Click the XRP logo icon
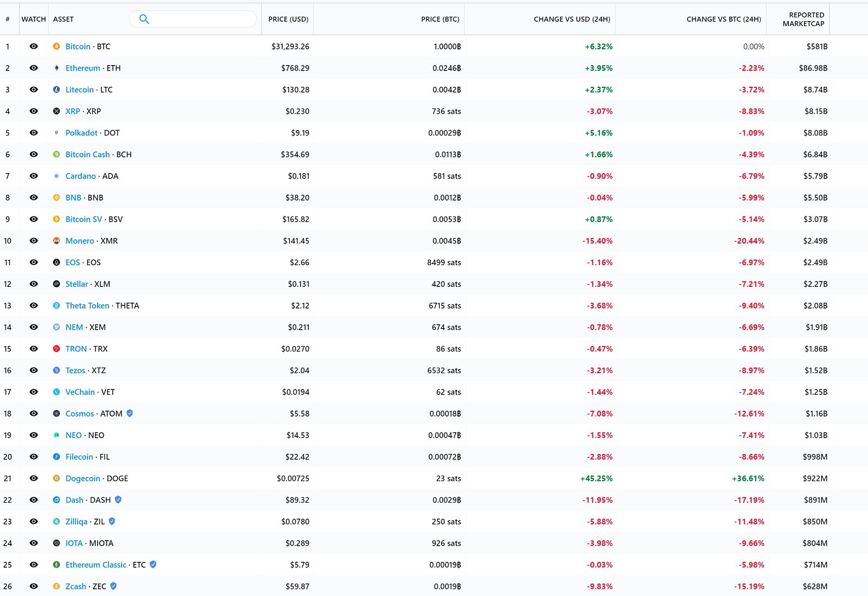Screen dimensions: 868x596 56,111
